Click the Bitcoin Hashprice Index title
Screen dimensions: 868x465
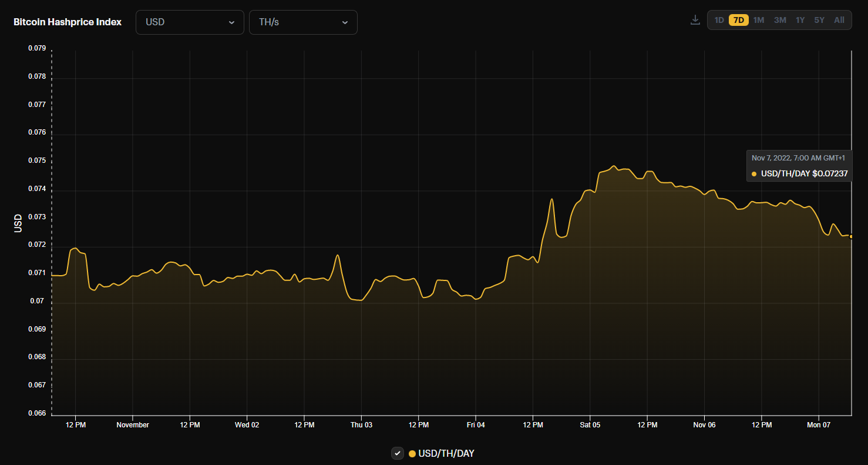tap(68, 22)
